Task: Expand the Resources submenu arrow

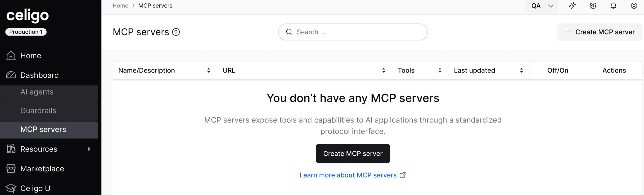Action: 89,149
